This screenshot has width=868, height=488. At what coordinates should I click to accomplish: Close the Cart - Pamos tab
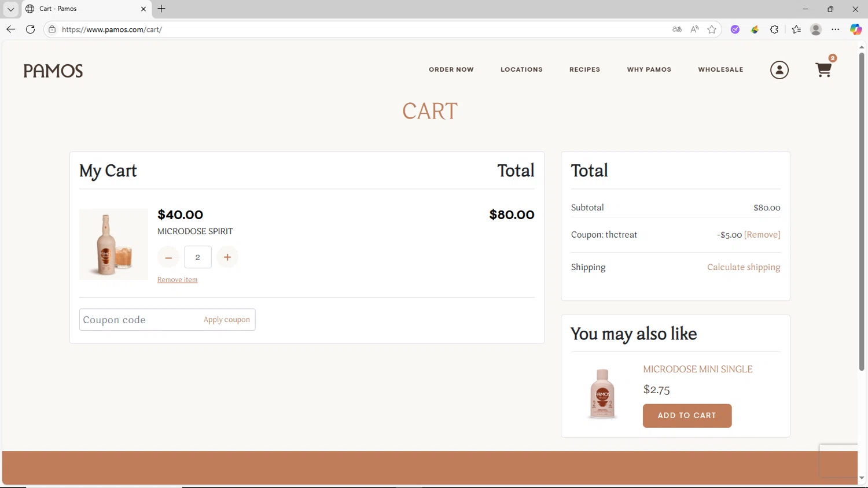coord(144,9)
